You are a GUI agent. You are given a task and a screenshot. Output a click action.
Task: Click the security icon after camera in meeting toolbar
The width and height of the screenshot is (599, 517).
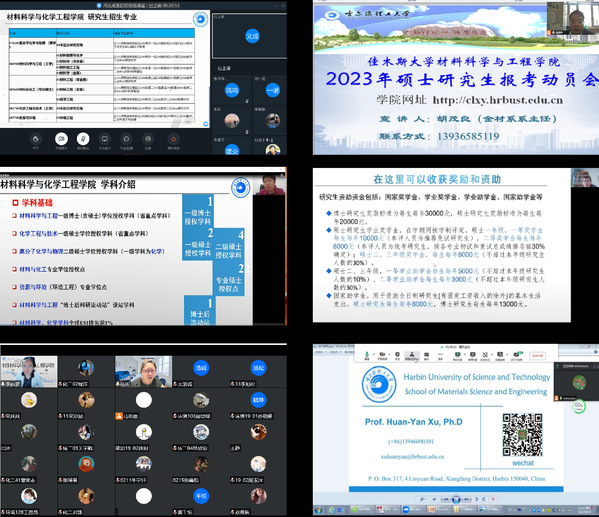click(x=397, y=355)
